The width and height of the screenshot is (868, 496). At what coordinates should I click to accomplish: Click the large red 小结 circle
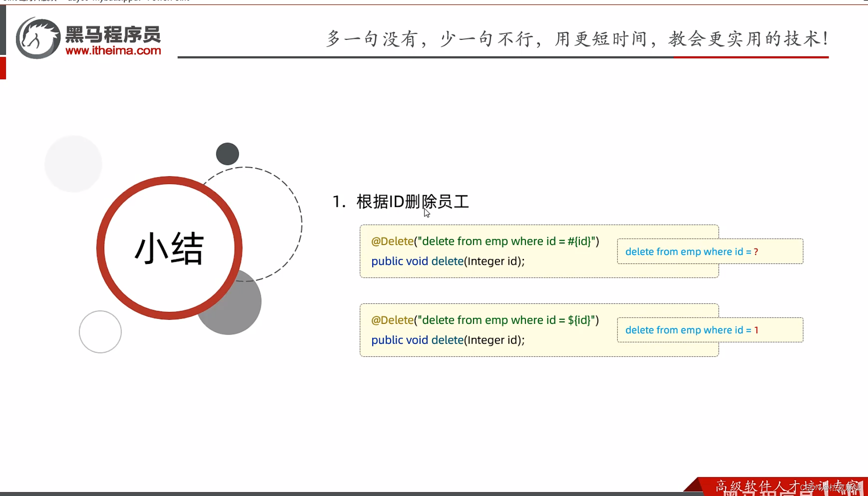click(169, 248)
